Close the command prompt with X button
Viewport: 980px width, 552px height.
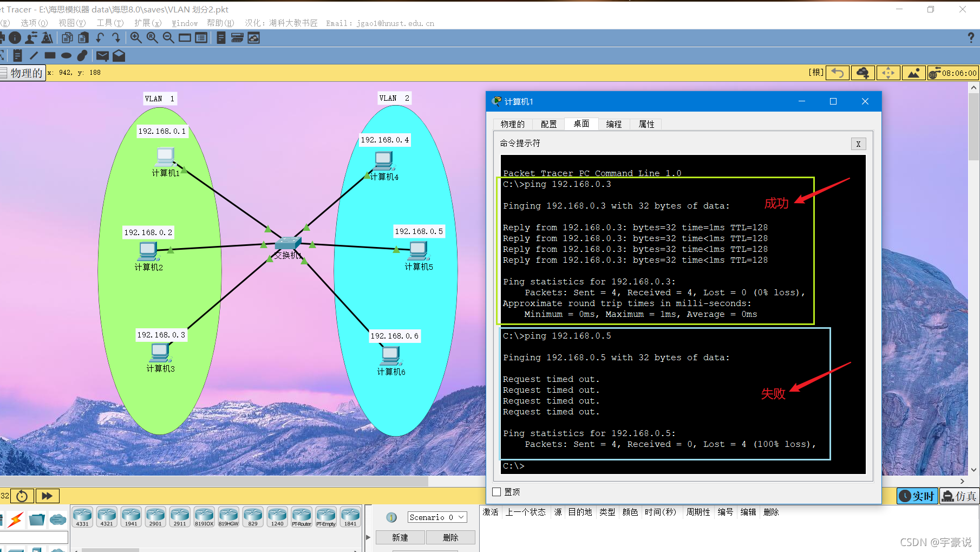coord(858,144)
